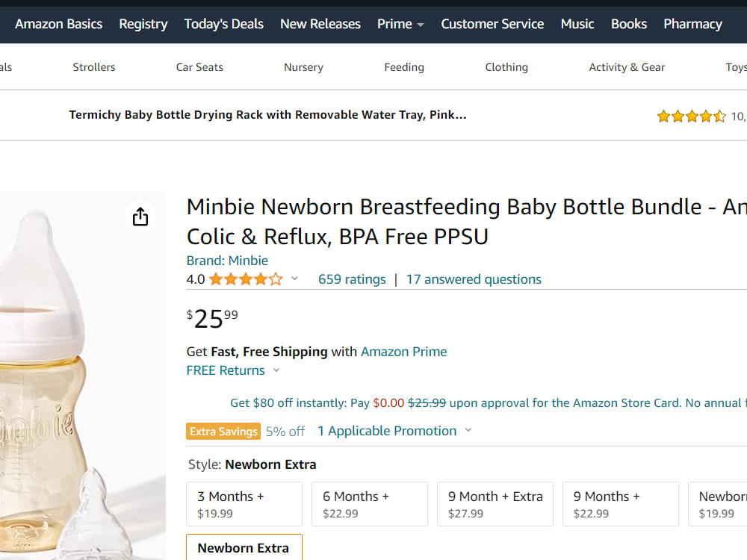The height and width of the screenshot is (560, 747).
Task: Click the Minbie bottle product image
Action: tap(82, 376)
